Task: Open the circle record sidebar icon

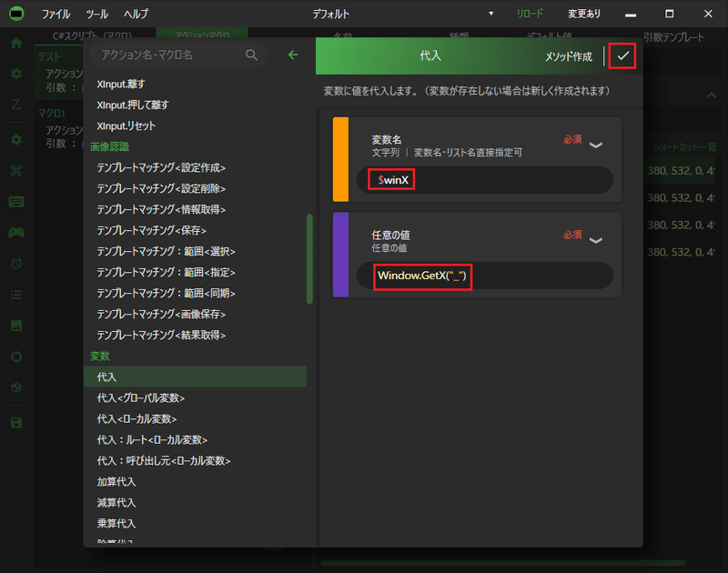Action: point(16,357)
